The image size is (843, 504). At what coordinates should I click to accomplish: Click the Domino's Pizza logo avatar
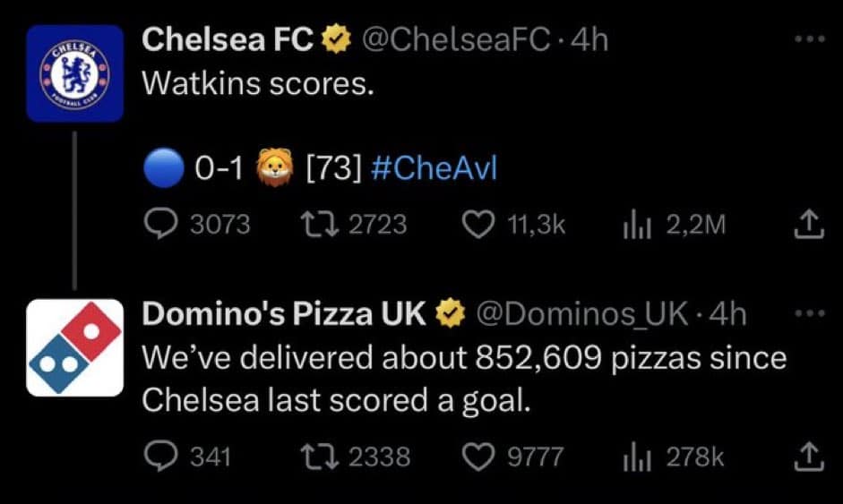74,347
